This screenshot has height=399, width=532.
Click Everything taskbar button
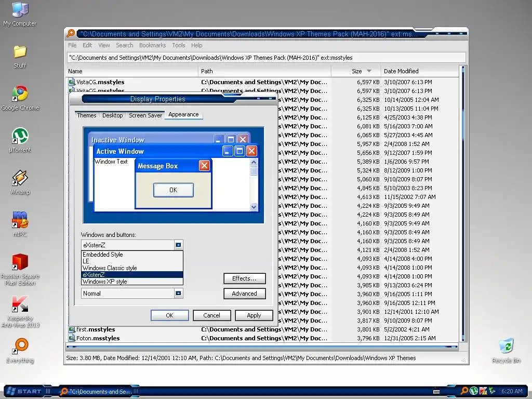pos(99,392)
